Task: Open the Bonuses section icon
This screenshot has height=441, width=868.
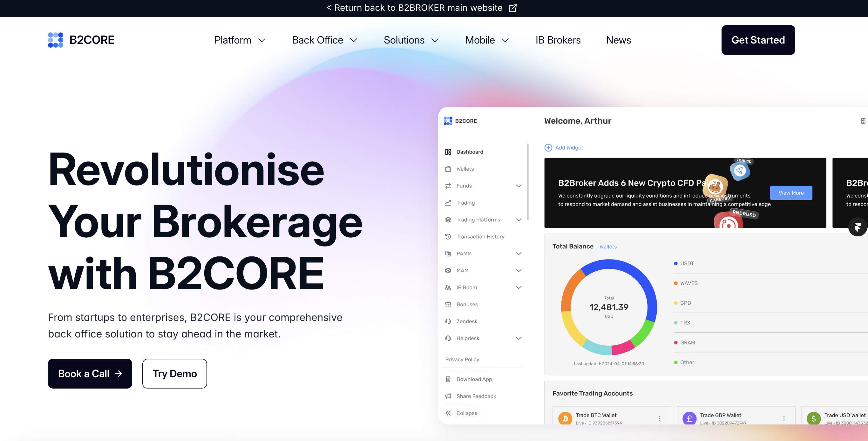Action: point(448,304)
